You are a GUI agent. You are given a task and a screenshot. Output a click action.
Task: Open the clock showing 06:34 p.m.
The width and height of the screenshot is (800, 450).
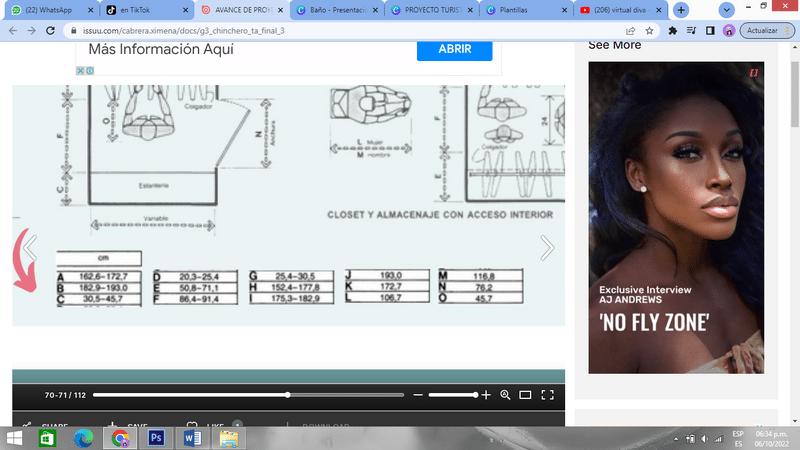(771, 439)
